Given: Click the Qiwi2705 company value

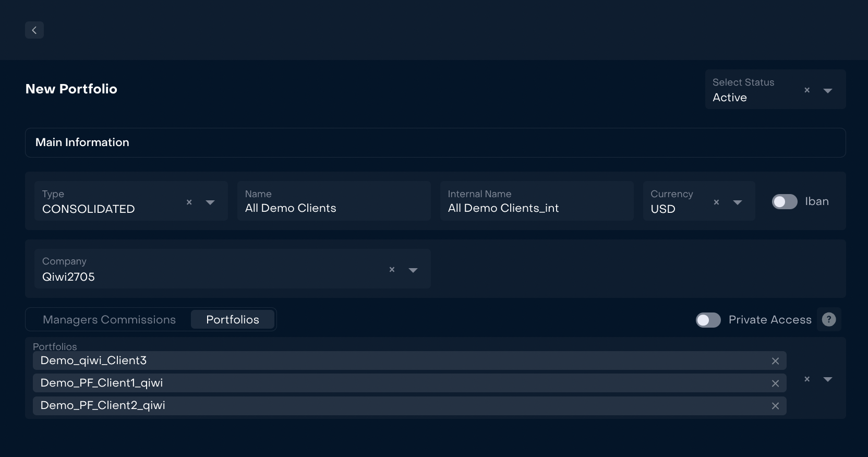Looking at the screenshot, I should [68, 277].
